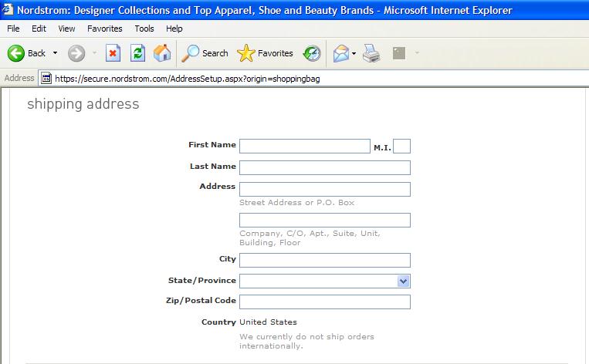Open the Tools menu

[144, 29]
